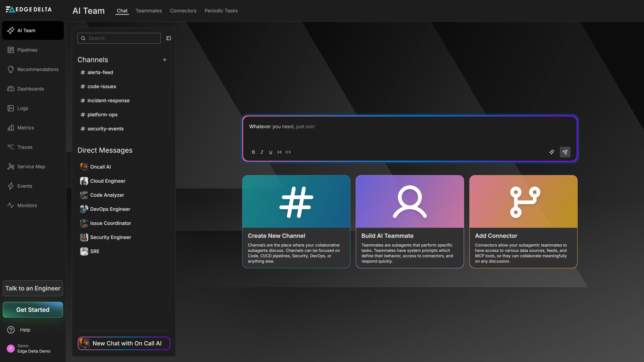Toggle bold formatting in the message editor
Viewport: 644px width, 362px height.
[x=253, y=152]
